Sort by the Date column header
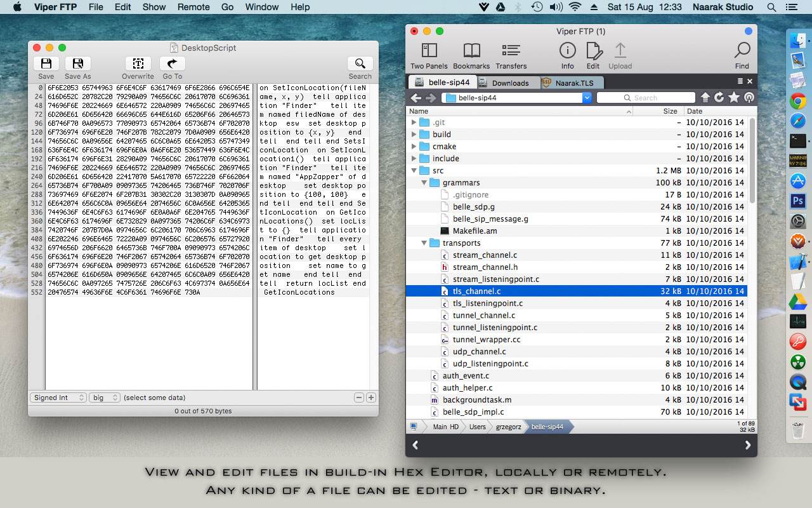Screen dimensions: 812x508 717,111
